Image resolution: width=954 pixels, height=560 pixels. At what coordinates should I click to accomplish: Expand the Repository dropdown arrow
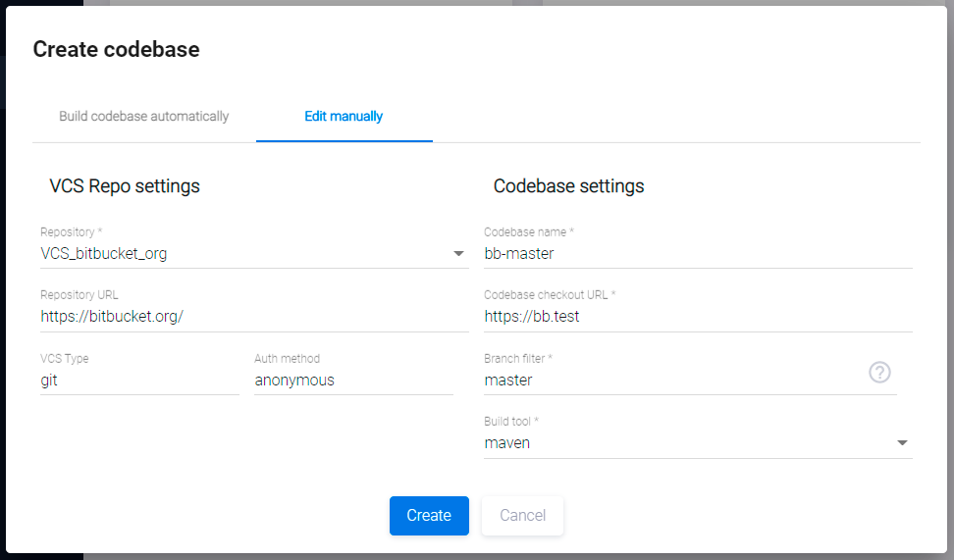pyautogui.click(x=458, y=254)
